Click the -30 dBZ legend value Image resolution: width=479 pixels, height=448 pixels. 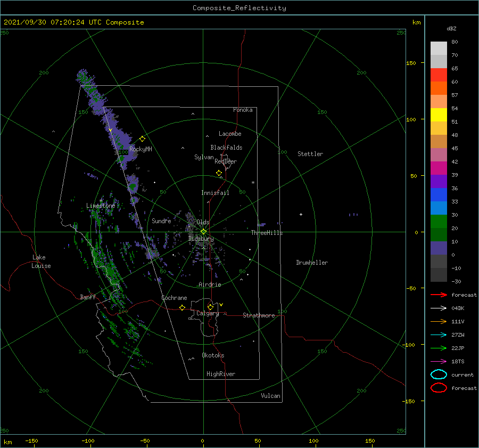click(456, 281)
